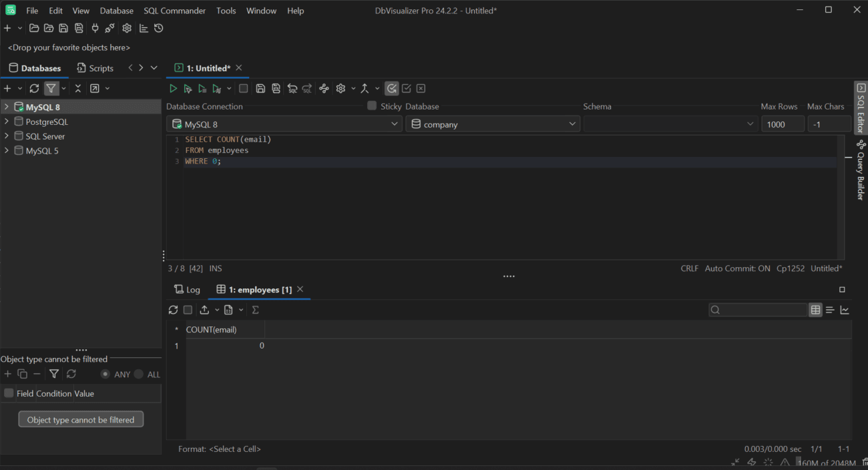Screen dimensions: 868x470
Task: Expand the PostgreSQL connection node
Action: [x=5, y=121]
